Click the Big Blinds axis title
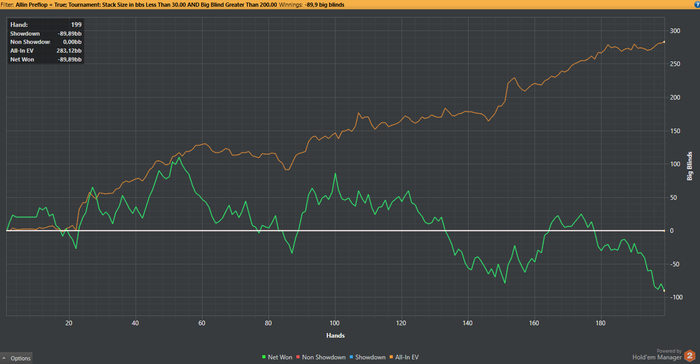The height and width of the screenshot is (364, 700). point(690,166)
